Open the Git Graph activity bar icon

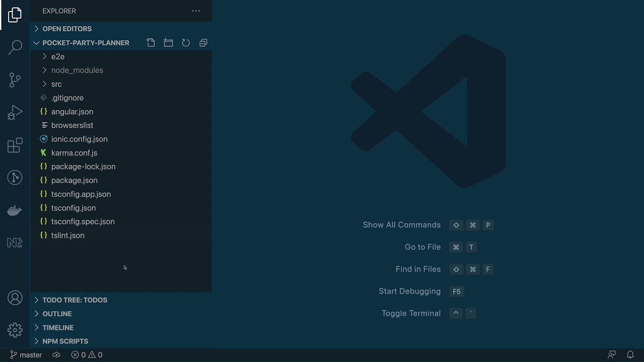click(15, 177)
